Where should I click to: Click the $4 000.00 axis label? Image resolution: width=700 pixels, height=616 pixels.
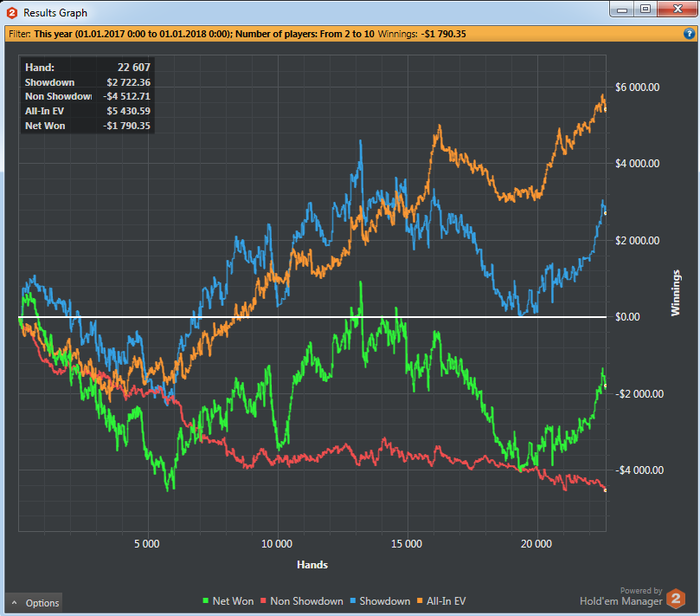coord(637,164)
